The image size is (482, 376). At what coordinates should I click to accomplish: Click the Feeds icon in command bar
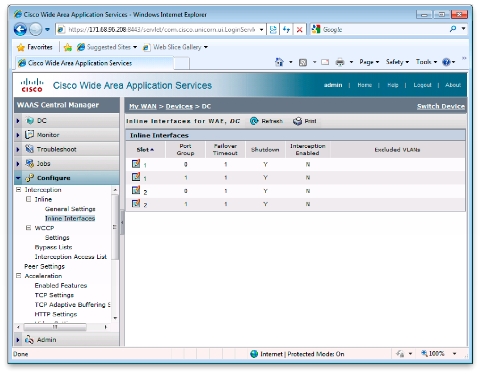303,62
